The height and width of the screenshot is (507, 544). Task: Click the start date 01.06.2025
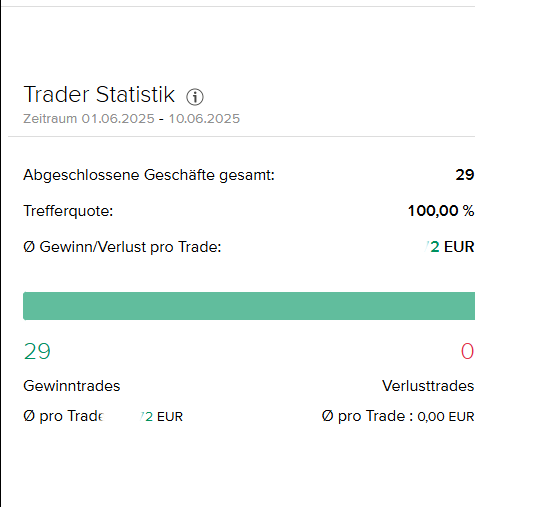(118, 119)
